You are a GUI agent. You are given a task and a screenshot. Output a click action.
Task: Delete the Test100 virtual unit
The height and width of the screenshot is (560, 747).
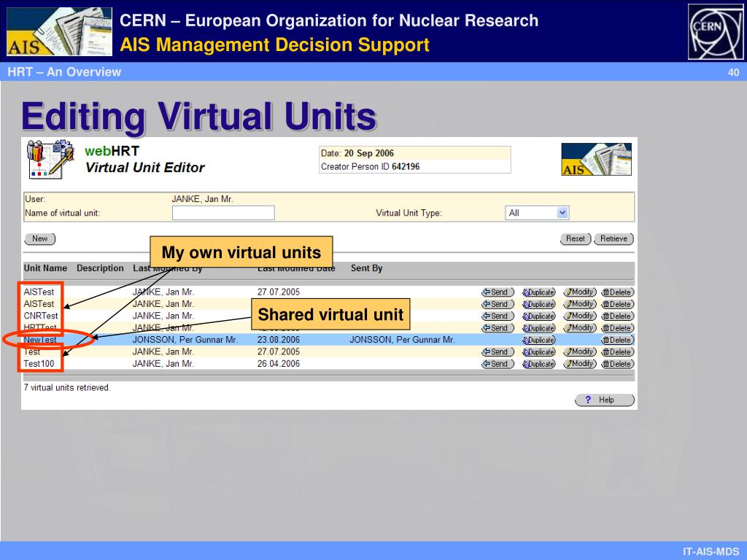point(617,364)
